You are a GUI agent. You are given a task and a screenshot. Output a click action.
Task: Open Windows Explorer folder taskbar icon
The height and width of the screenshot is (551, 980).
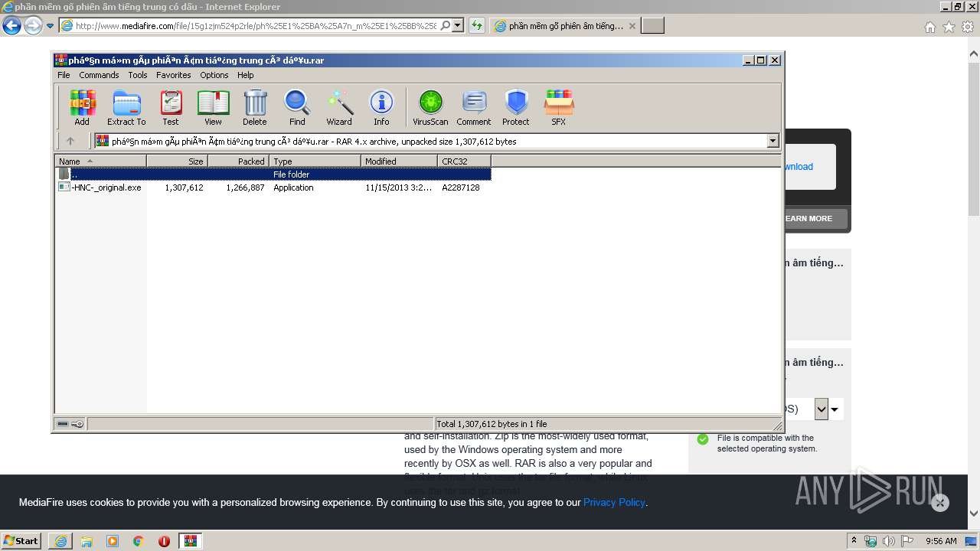tap(87, 541)
